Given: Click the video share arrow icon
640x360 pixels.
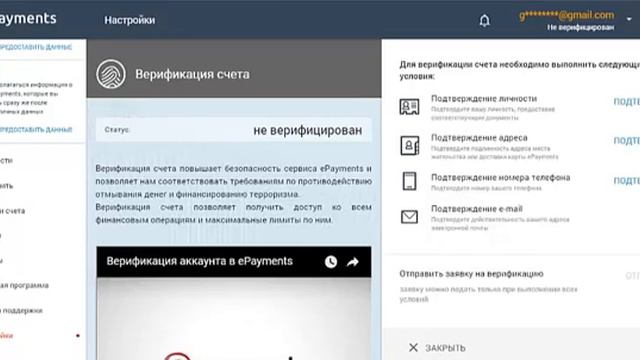Looking at the screenshot, I should [x=353, y=262].
